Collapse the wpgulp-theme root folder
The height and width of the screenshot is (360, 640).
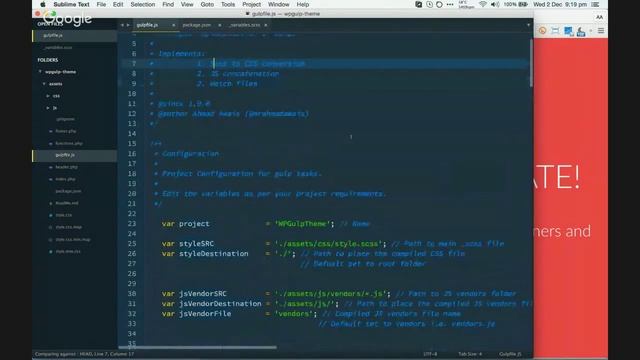click(x=40, y=72)
